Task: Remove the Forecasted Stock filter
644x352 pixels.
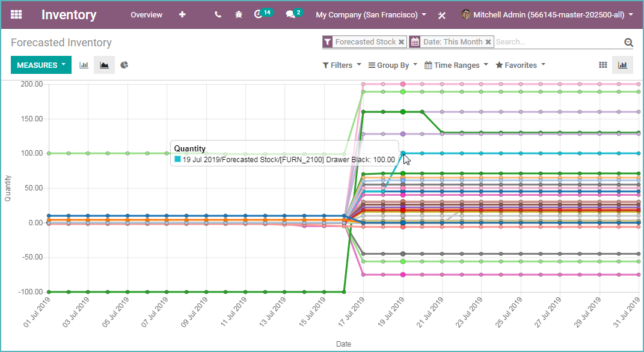Action: tap(400, 42)
